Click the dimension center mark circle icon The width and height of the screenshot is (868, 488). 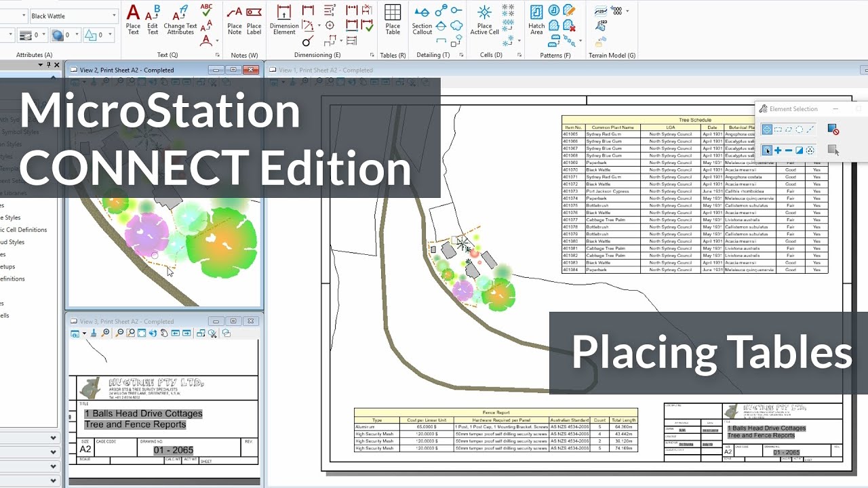(x=330, y=26)
